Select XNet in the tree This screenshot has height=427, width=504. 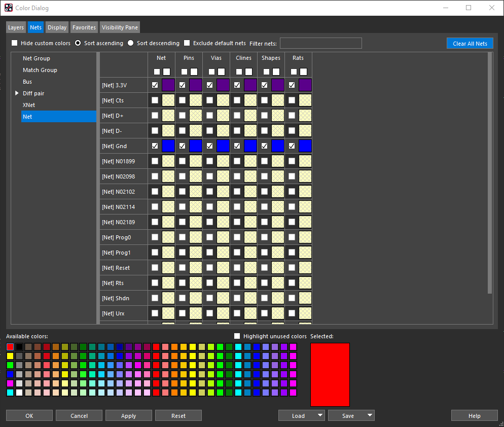coord(29,105)
